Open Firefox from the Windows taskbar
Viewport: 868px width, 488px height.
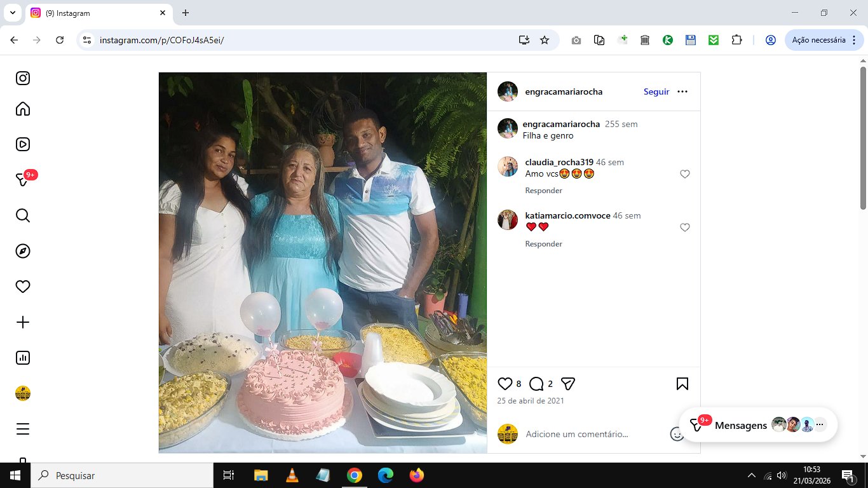[x=417, y=475]
